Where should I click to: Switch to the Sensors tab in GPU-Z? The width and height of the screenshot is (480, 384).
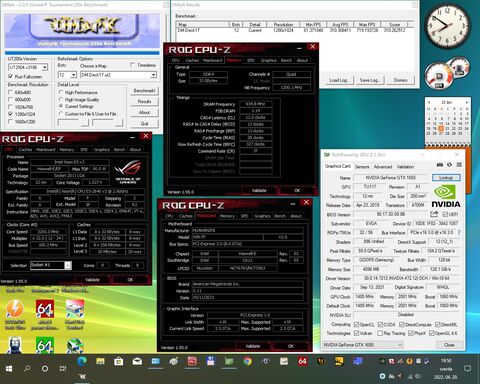click(362, 167)
